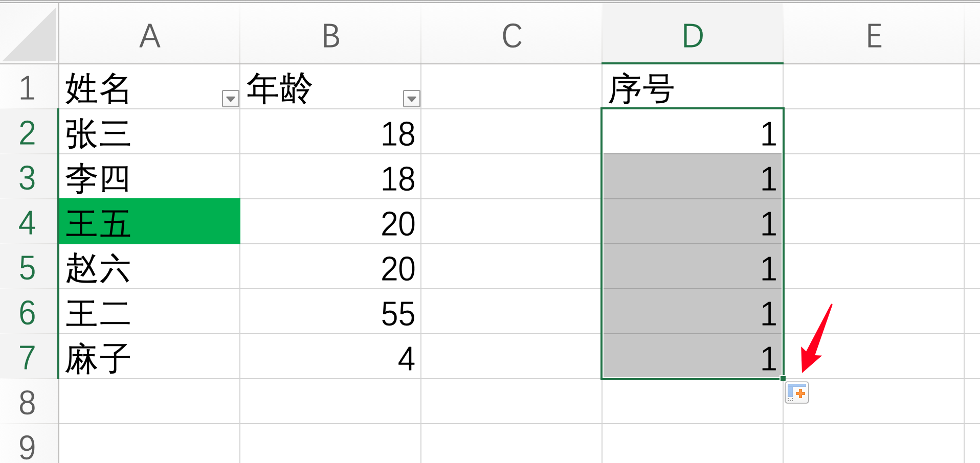The image size is (980, 463).
Task: Select column A header
Action: tap(149, 36)
